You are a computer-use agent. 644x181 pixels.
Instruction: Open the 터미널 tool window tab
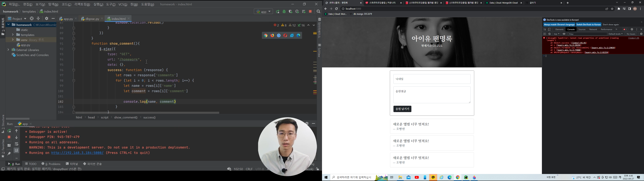click(x=72, y=164)
